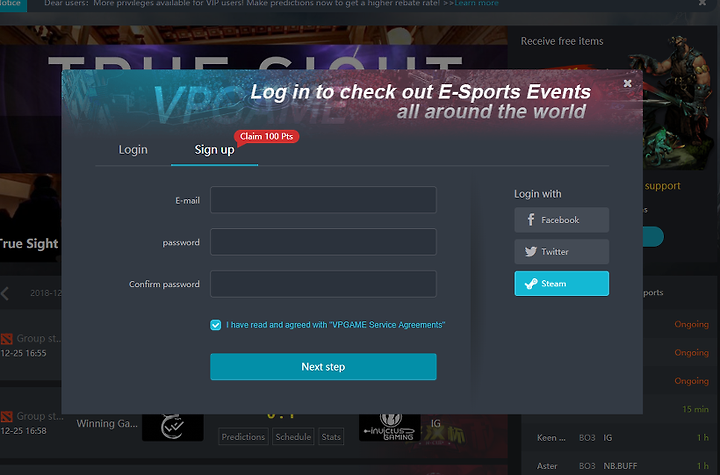This screenshot has width=720, height=475.
Task: Open the Predictions tab under the match
Action: click(243, 437)
